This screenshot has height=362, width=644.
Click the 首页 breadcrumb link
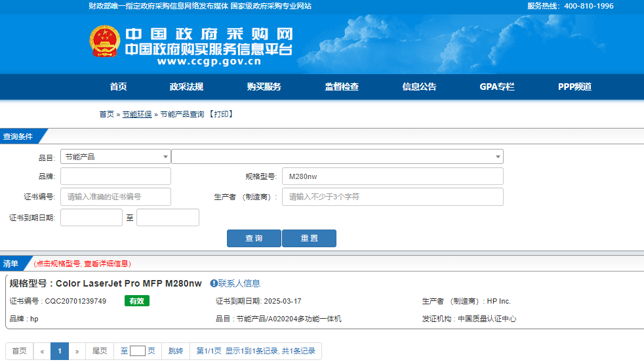coord(106,114)
